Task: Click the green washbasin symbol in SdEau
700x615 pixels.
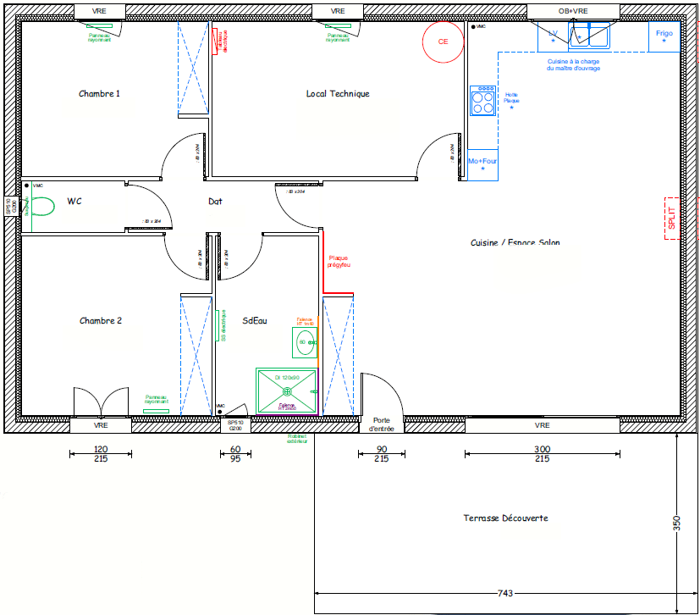Action: coord(305,342)
